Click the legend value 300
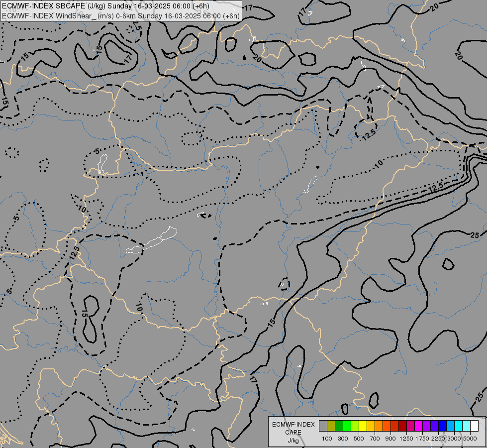This screenshot has width=487, height=448. click(x=343, y=439)
